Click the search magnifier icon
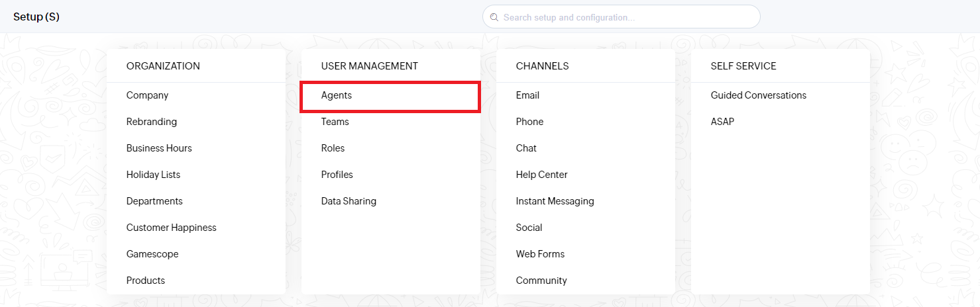 (x=494, y=17)
